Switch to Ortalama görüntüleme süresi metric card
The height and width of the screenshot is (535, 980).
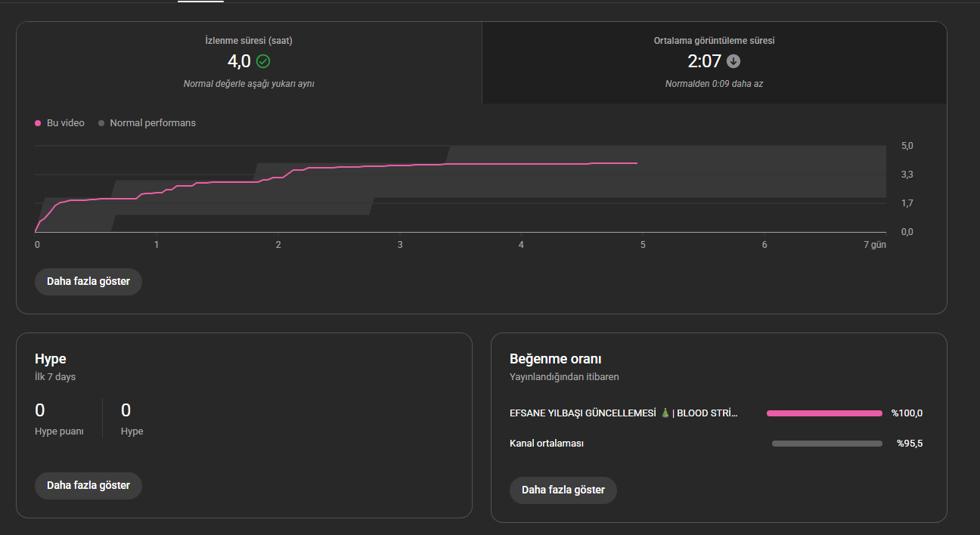pos(714,63)
